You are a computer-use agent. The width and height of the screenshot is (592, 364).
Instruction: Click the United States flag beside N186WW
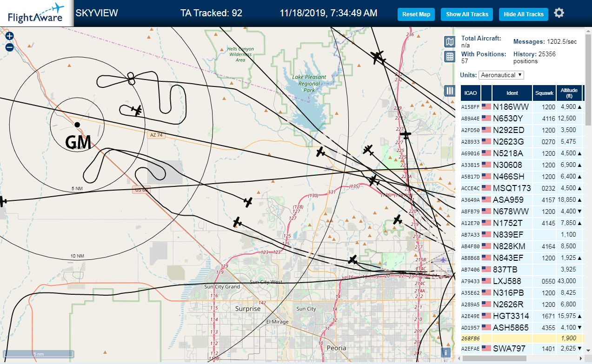(x=486, y=106)
